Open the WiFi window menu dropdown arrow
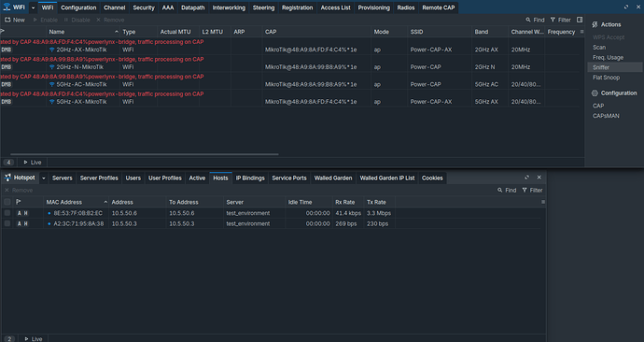Screen dimensions: 644x342 point(34,7)
